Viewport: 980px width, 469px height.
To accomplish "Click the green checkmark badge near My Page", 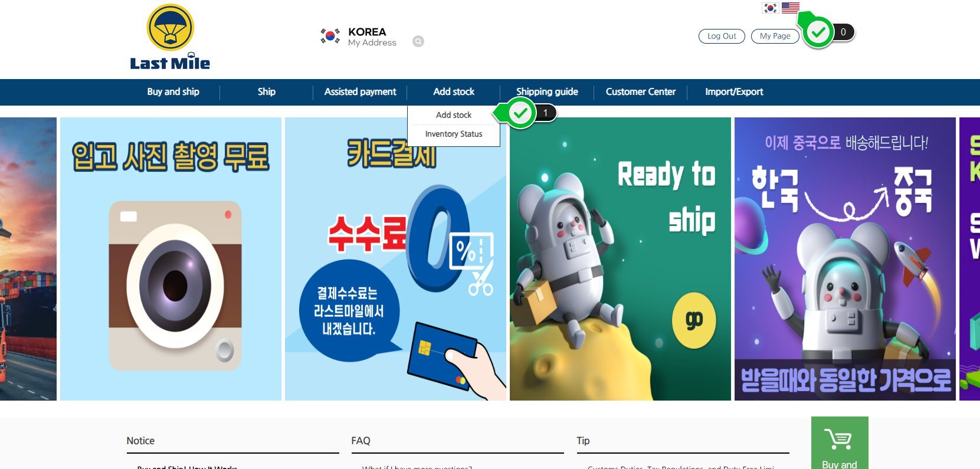I will (818, 33).
